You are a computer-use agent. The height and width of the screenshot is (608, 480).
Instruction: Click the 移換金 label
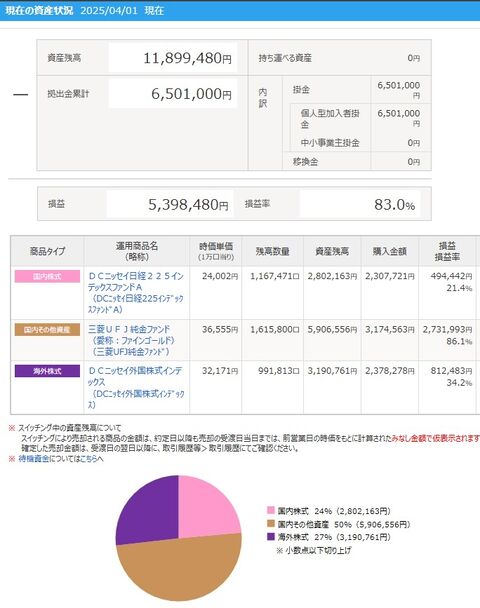[306, 162]
